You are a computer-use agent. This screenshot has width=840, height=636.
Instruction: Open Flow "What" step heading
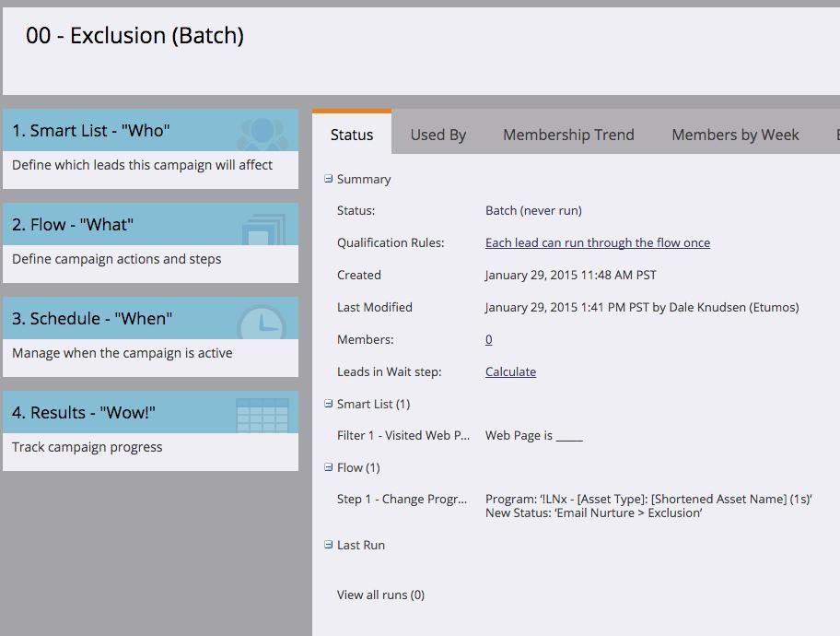click(73, 225)
